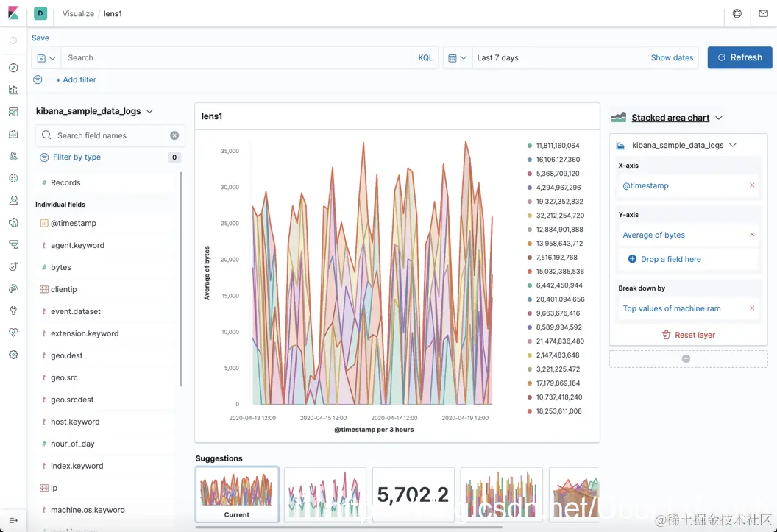Focus the Search field names box

point(110,135)
